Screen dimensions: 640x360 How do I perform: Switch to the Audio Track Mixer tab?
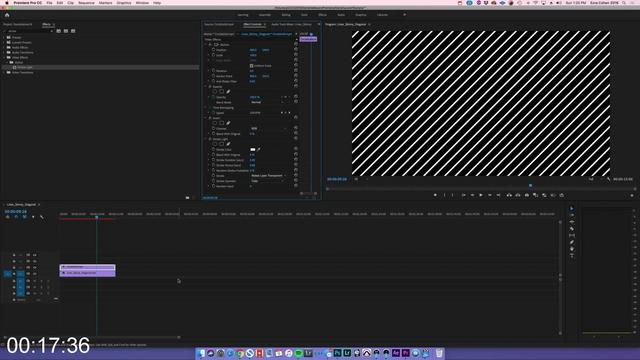291,24
